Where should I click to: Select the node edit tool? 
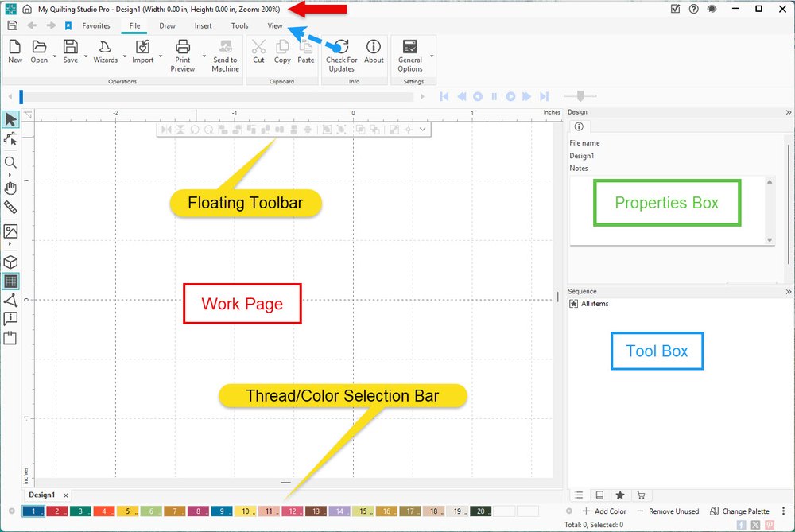pyautogui.click(x=10, y=139)
